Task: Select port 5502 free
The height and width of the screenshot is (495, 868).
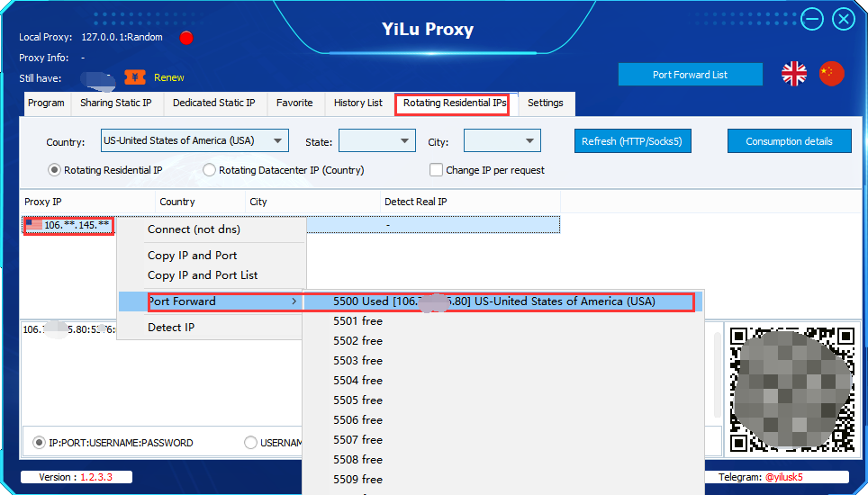Action: tap(502, 341)
